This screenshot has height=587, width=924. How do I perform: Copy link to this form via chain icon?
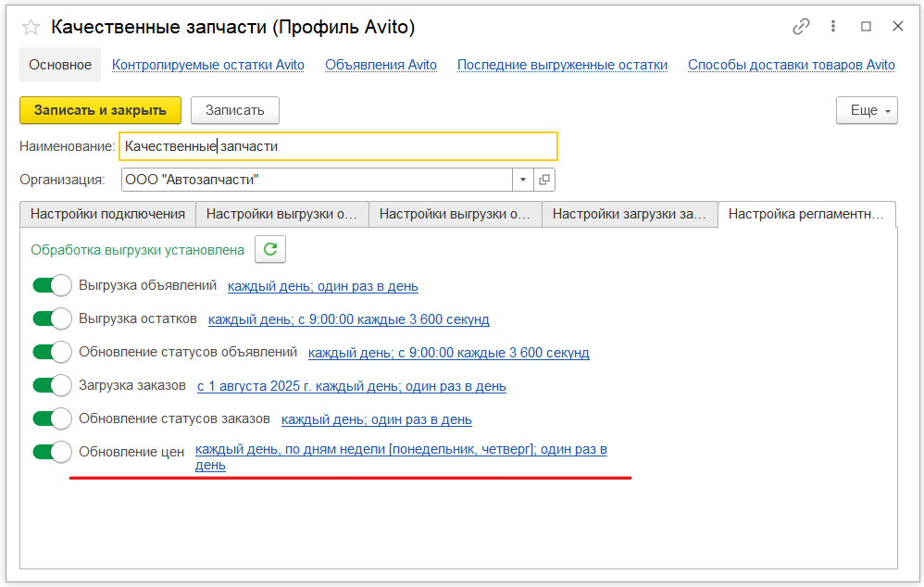(801, 27)
